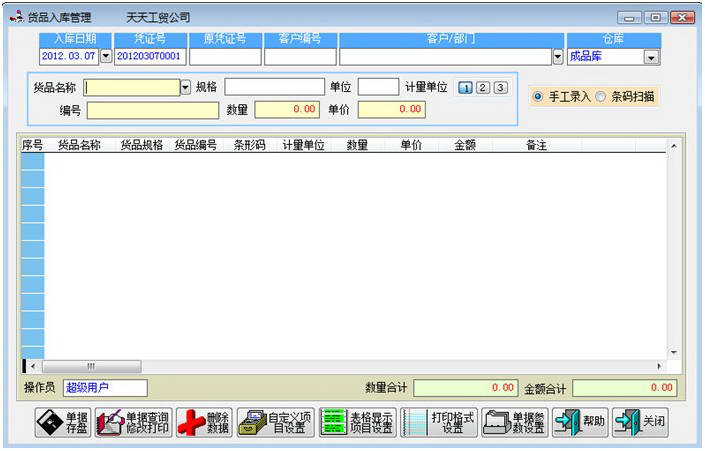Click the 单据存盘 save button
This screenshot has height=451, width=705.
(x=62, y=423)
